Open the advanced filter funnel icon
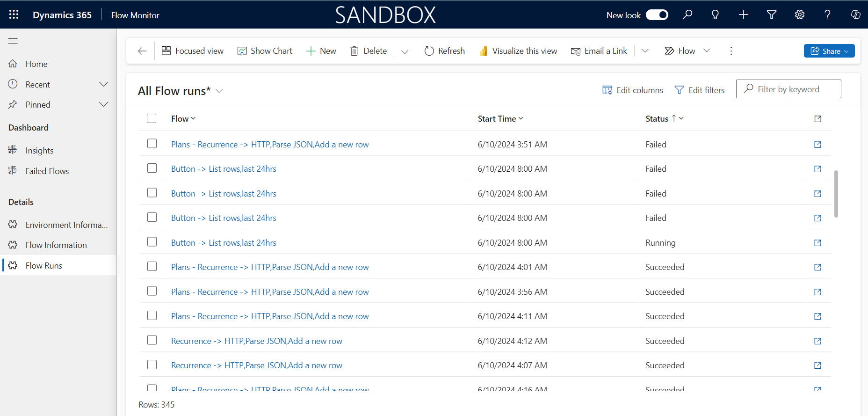 pos(772,15)
